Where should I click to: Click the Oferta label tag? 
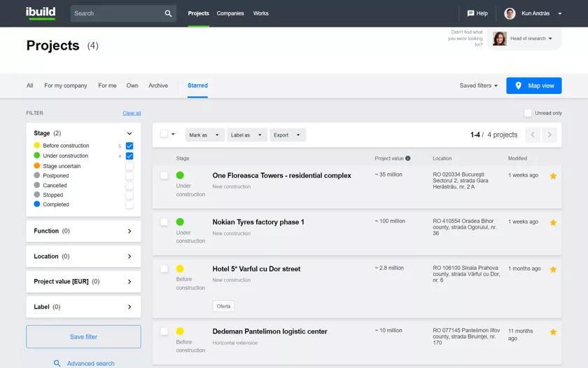tap(223, 306)
